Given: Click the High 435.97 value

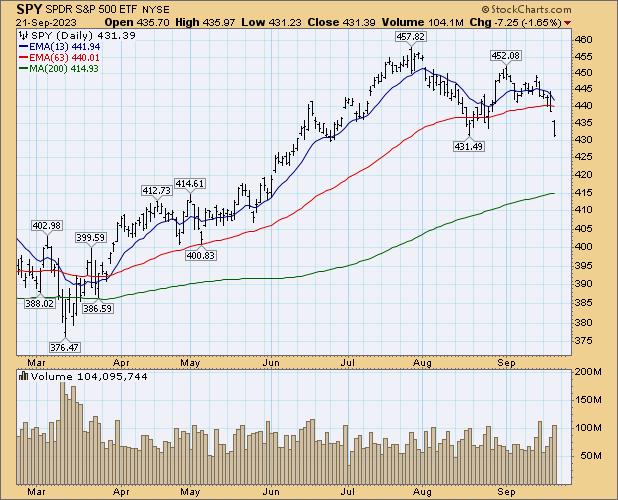Looking at the screenshot, I should pyautogui.click(x=205, y=23).
